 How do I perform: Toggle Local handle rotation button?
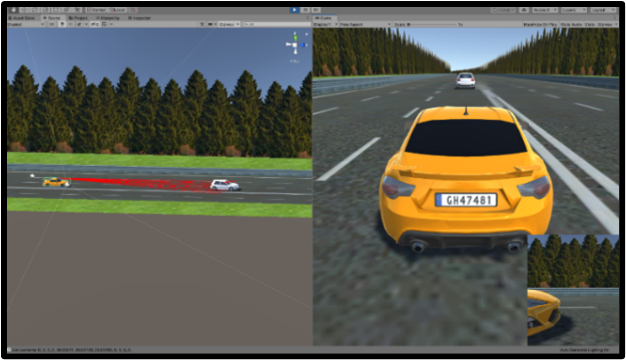117,10
